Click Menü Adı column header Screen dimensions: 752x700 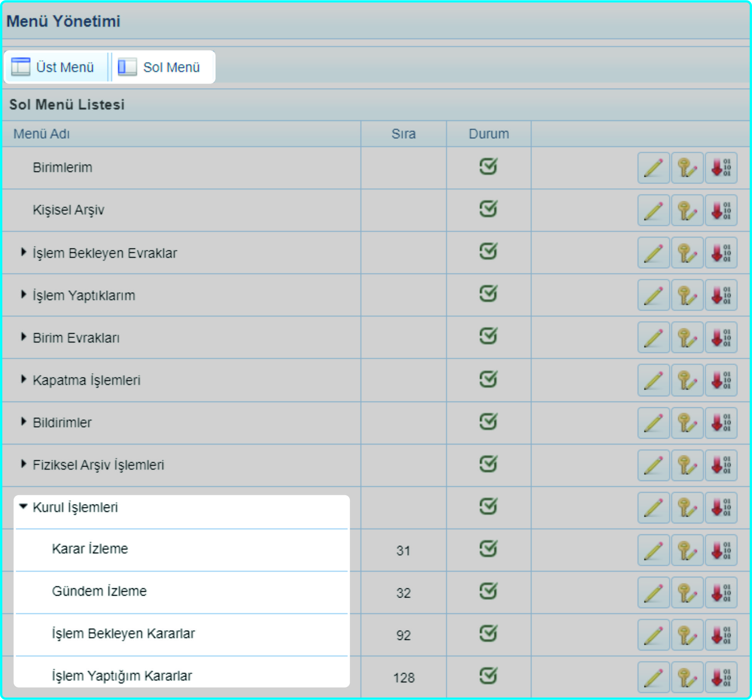42,134
